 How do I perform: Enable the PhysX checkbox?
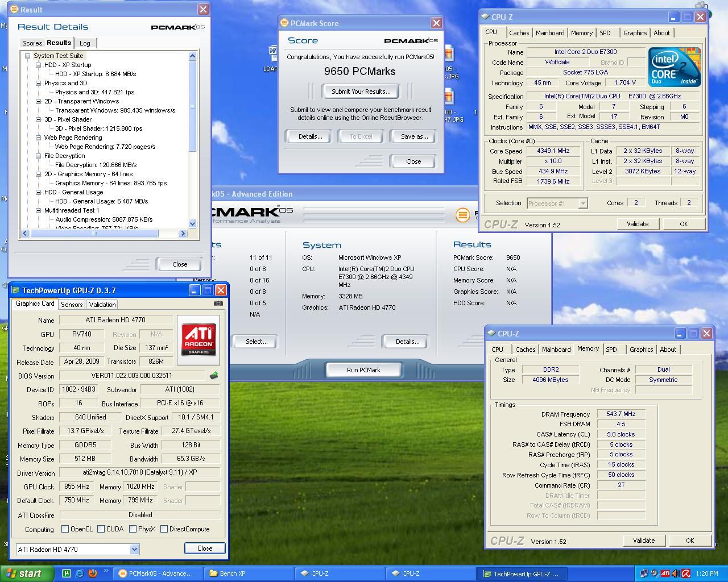click(133, 529)
